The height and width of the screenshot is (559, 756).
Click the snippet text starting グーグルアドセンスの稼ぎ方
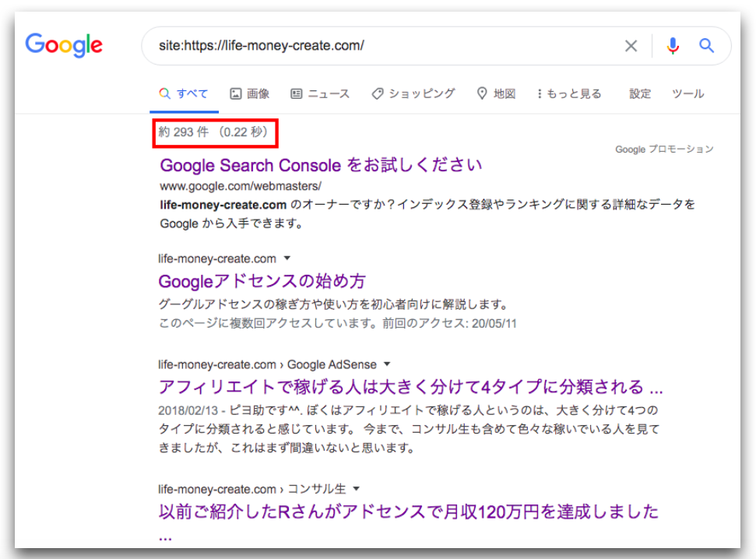coord(333,304)
